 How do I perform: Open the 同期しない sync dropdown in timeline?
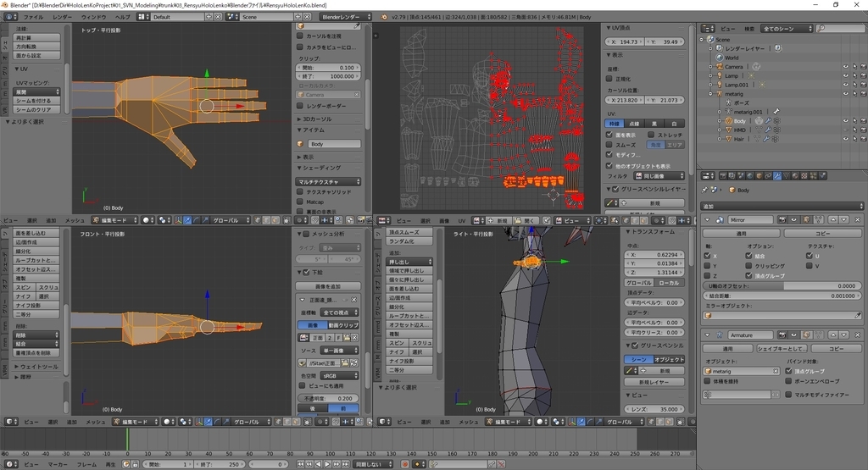tap(373, 464)
